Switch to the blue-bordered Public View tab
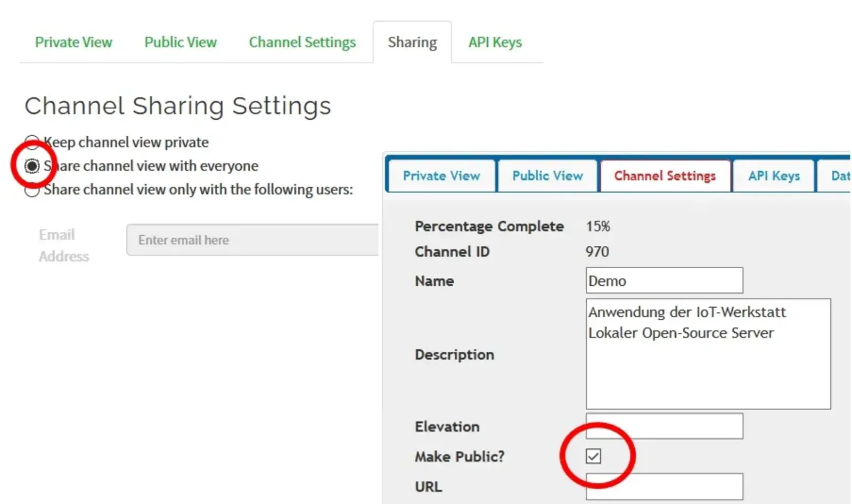 [547, 176]
